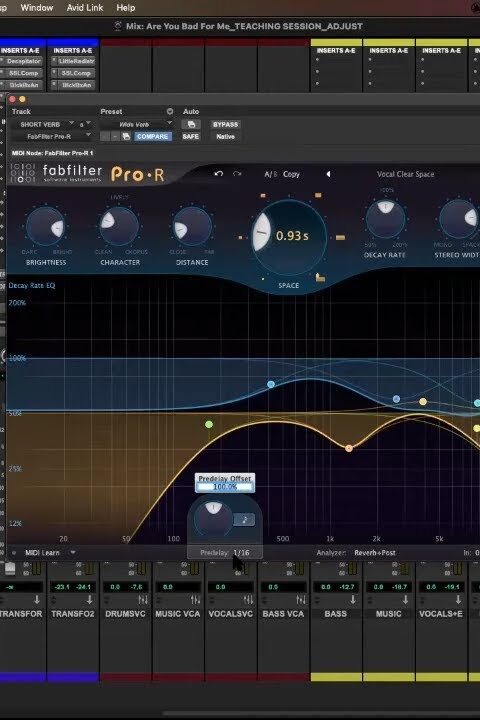This screenshot has width=480, height=720.
Task: Select the yellow EQ node near 4k
Action: [x=423, y=402]
